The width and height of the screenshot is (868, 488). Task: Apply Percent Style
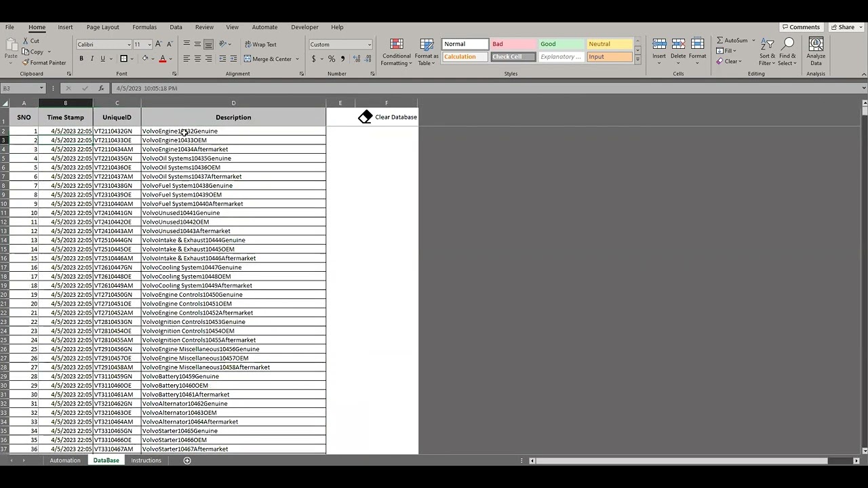pos(332,59)
